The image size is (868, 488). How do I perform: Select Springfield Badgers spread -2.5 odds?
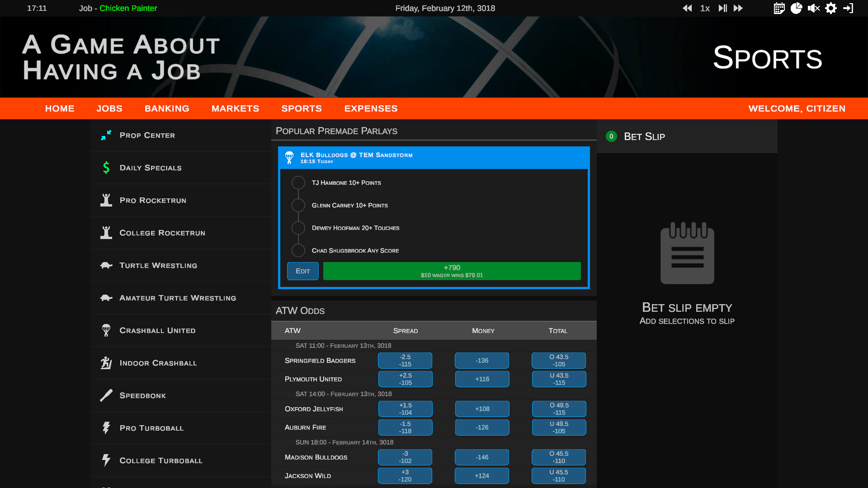tap(405, 360)
